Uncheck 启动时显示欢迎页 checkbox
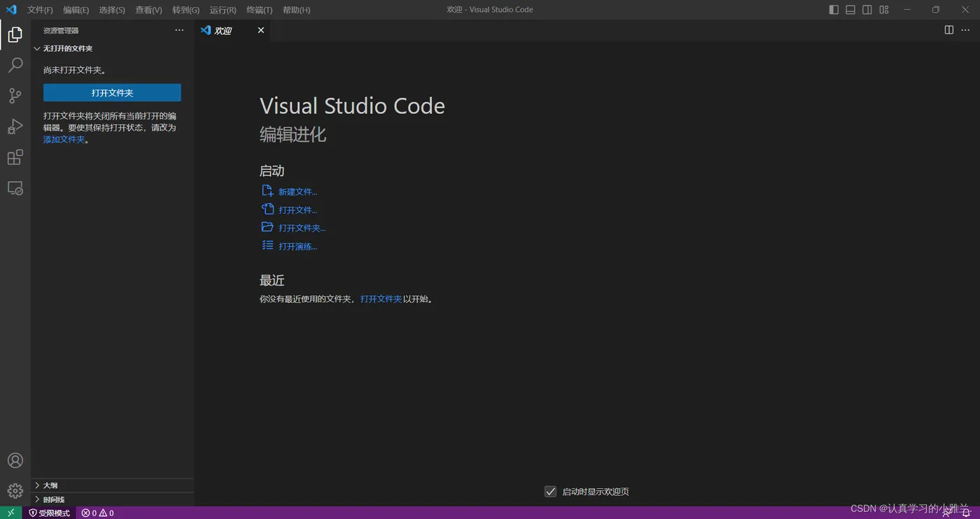This screenshot has width=980, height=519. (x=550, y=492)
